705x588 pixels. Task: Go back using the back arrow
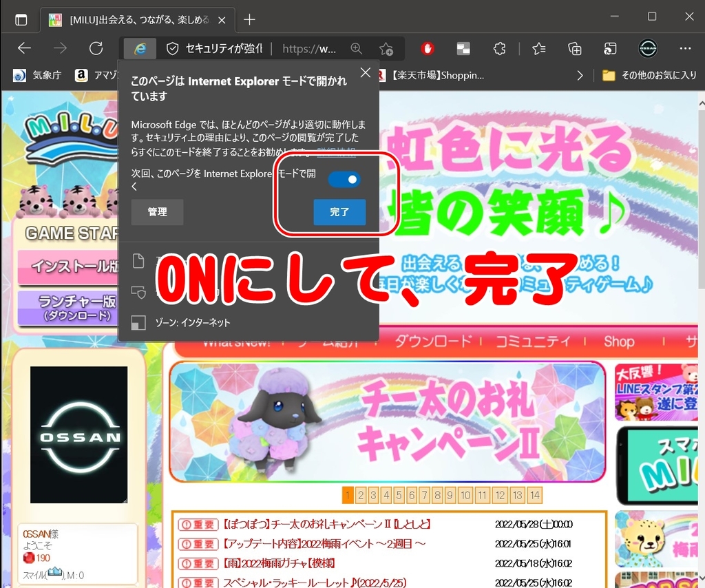pyautogui.click(x=25, y=48)
